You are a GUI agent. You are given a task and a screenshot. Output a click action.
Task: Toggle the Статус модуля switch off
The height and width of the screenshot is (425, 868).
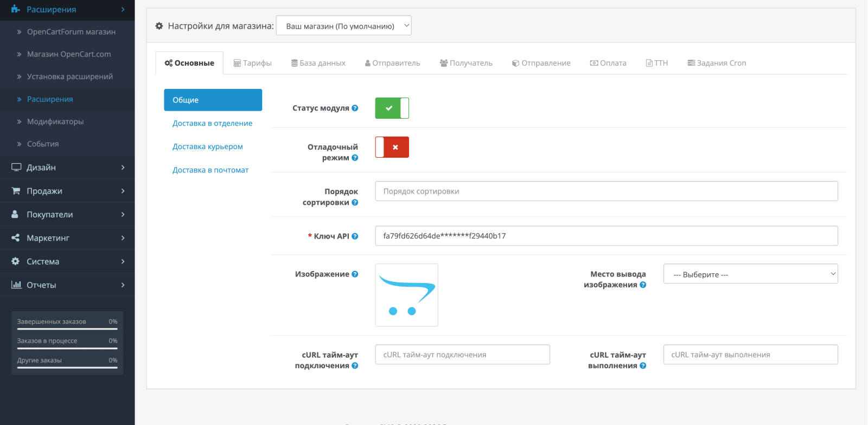pyautogui.click(x=392, y=108)
